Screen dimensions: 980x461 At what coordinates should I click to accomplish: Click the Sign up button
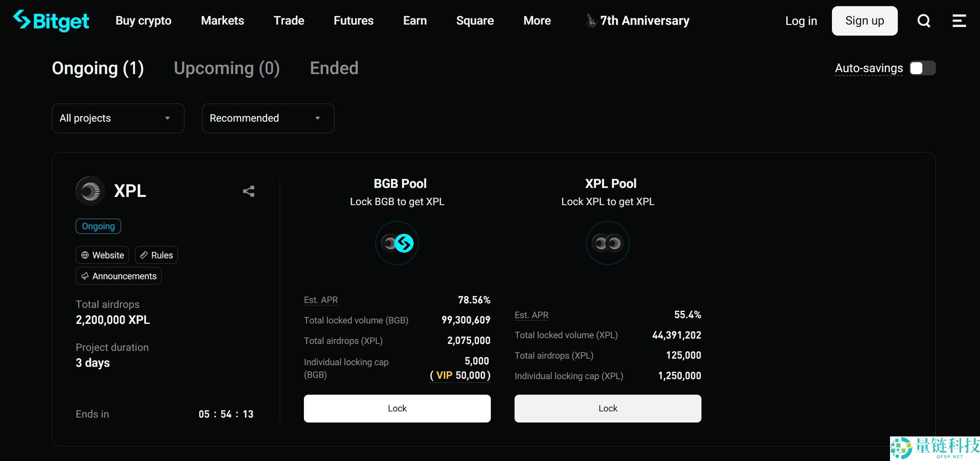click(x=864, y=20)
